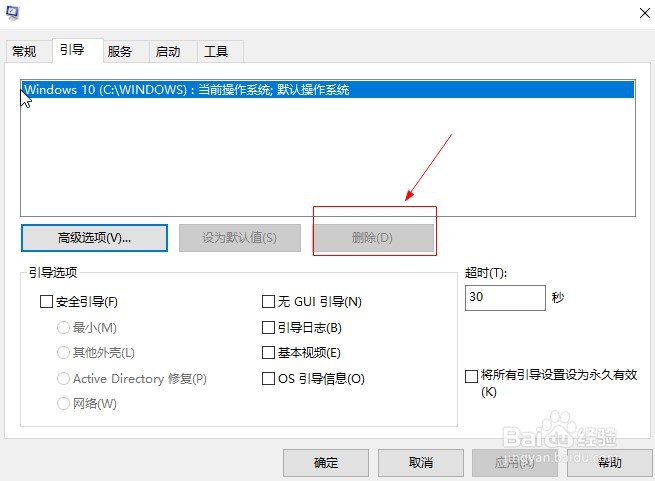Click the 删除(D) button
Viewport: 655px width, 481px height.
click(372, 238)
